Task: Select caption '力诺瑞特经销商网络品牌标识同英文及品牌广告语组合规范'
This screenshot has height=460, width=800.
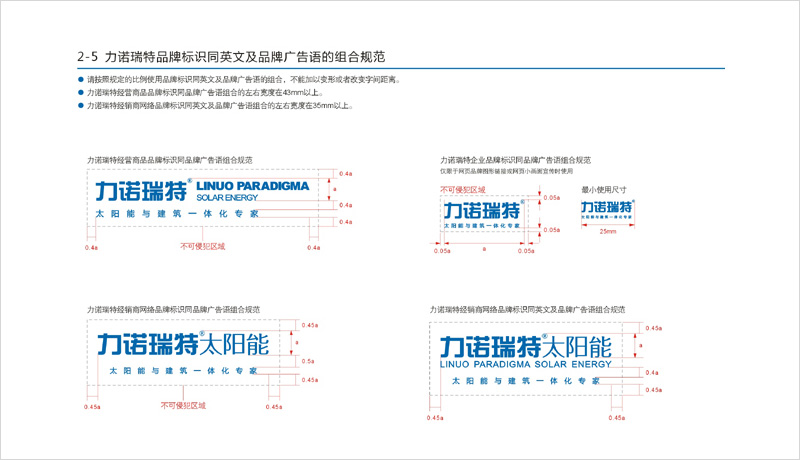Action: point(528,310)
